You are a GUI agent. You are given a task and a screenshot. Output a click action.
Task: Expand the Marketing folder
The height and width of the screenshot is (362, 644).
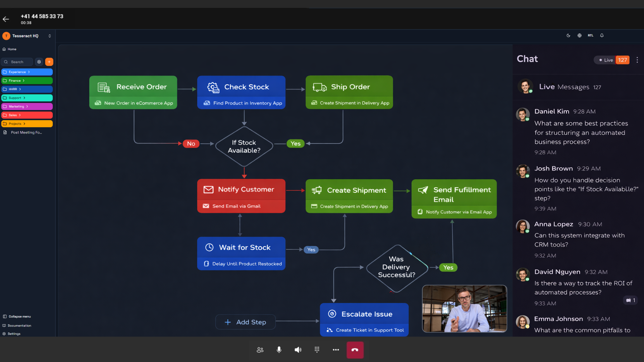(x=27, y=107)
